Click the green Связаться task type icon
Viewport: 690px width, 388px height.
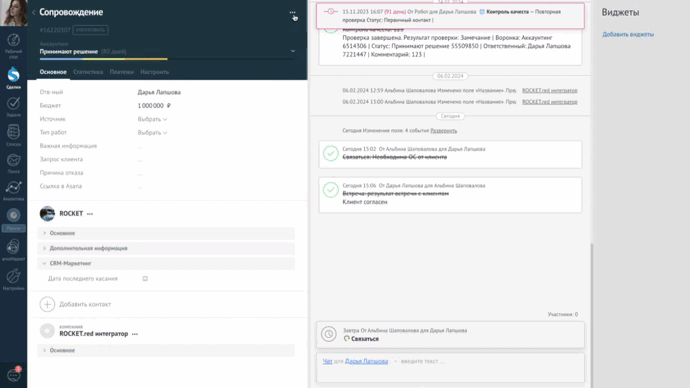(x=346, y=338)
